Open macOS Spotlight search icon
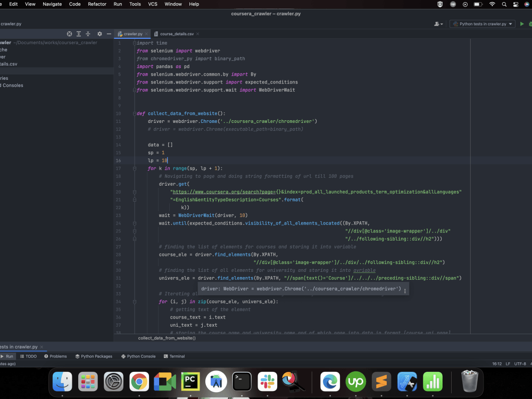532x399 pixels. pyautogui.click(x=504, y=4)
